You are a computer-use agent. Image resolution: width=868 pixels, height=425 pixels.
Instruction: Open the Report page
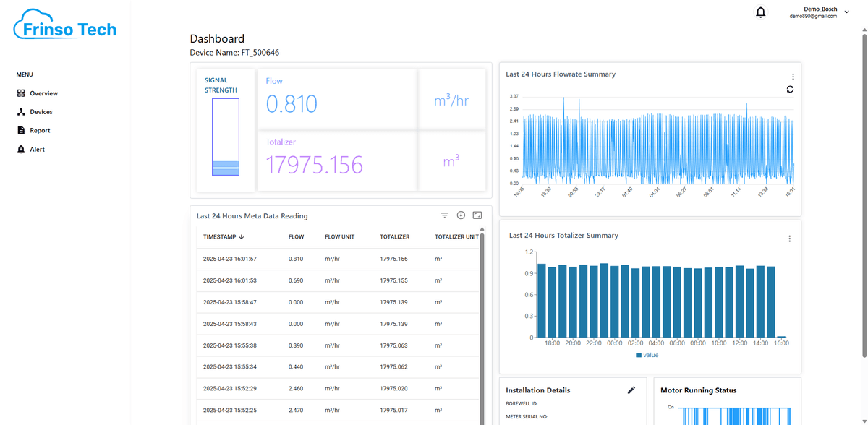[40, 131]
